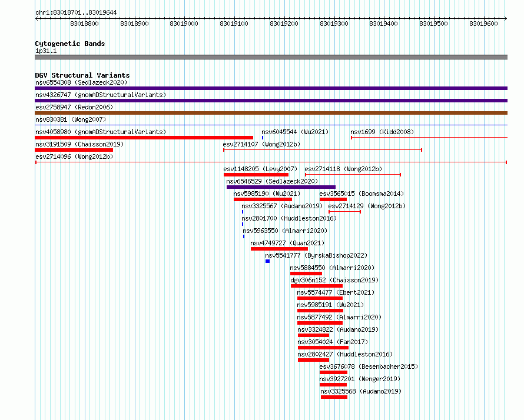Click ruler position 83019000
Image resolution: width=524 pixels, height=420 pixels.
point(184,24)
